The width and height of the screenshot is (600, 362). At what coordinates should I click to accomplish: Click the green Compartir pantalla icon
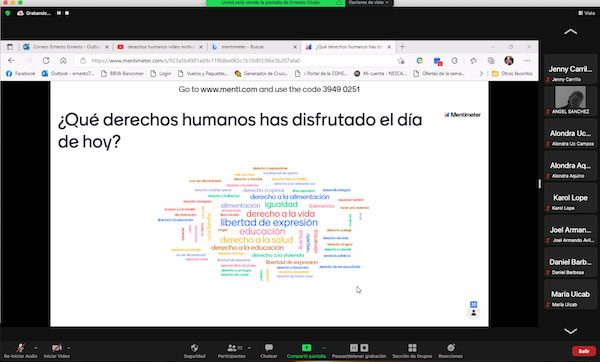pos(307,347)
